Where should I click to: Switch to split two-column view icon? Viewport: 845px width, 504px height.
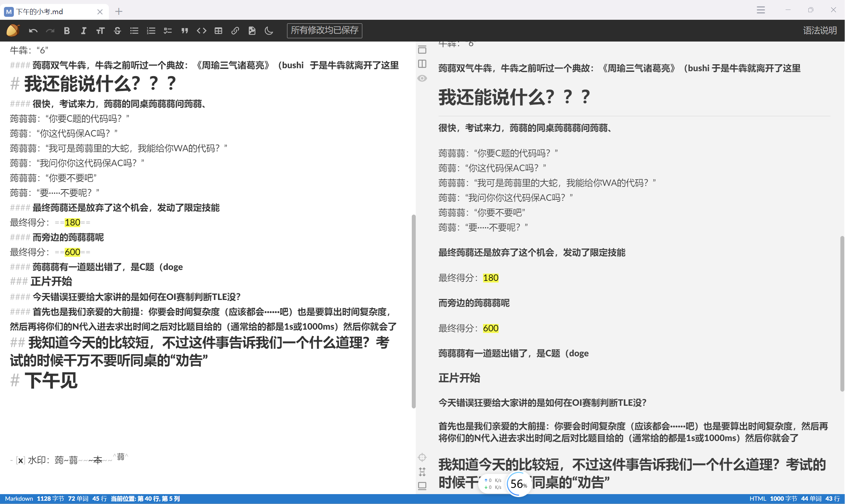pyautogui.click(x=422, y=64)
